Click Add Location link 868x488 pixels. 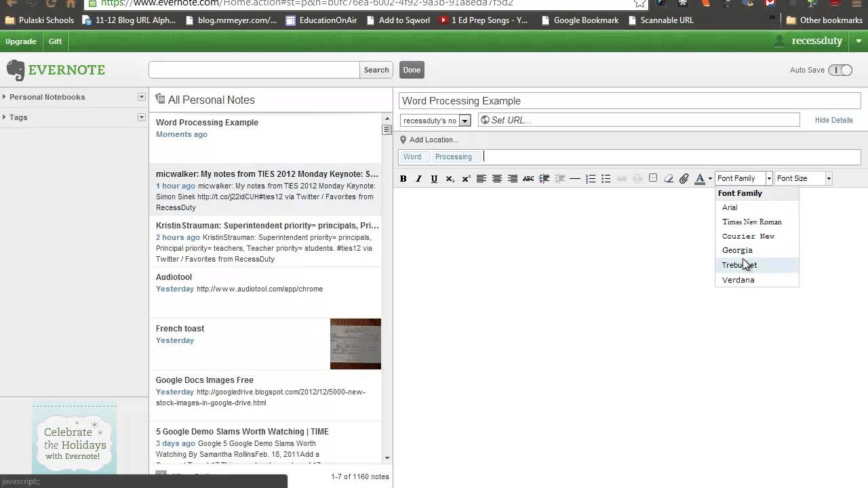tap(434, 140)
